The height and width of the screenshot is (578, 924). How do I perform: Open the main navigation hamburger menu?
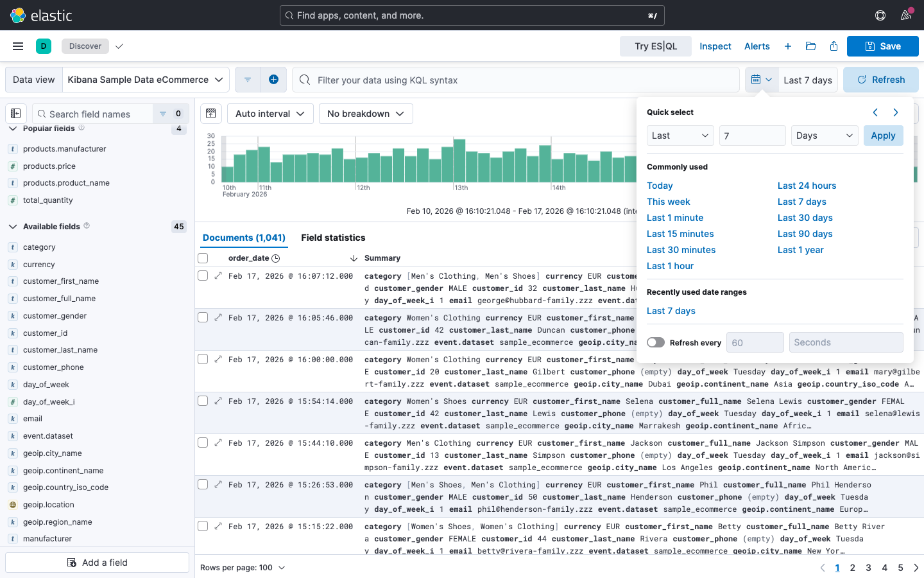tap(18, 46)
